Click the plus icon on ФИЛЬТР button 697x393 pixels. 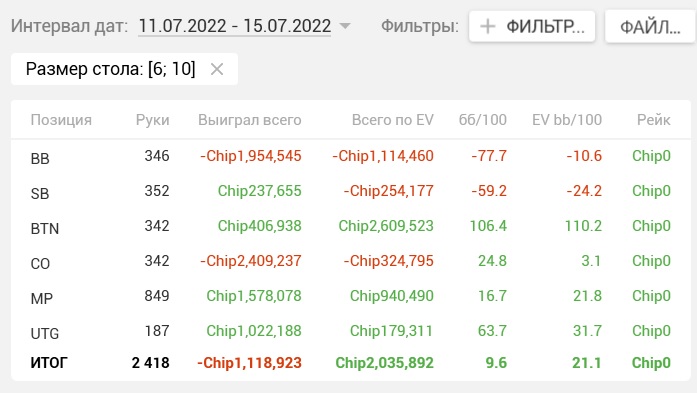488,27
